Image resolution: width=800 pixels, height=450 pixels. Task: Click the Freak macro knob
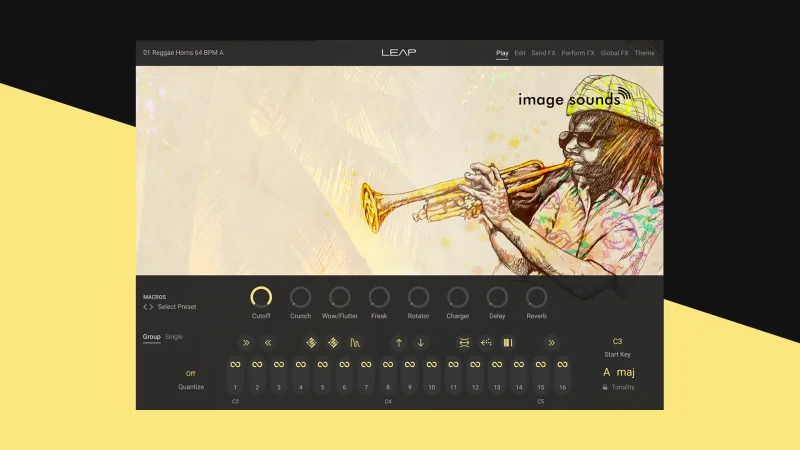[x=379, y=297]
